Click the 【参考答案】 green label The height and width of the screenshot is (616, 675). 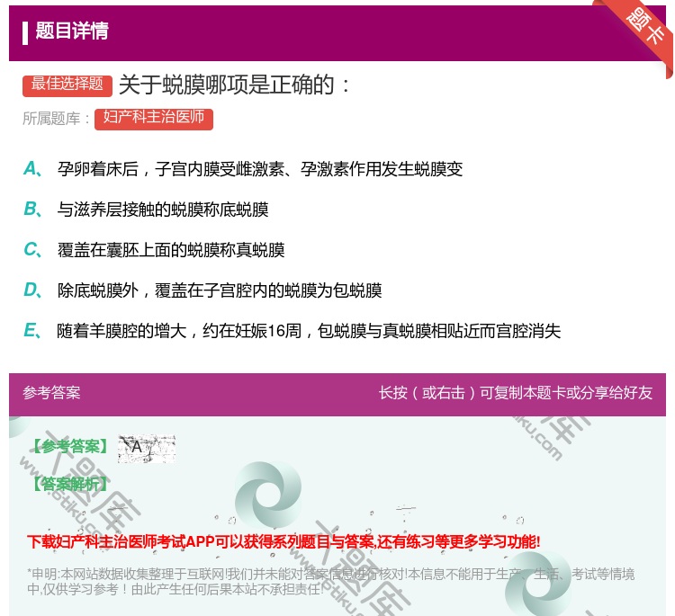coord(70,447)
